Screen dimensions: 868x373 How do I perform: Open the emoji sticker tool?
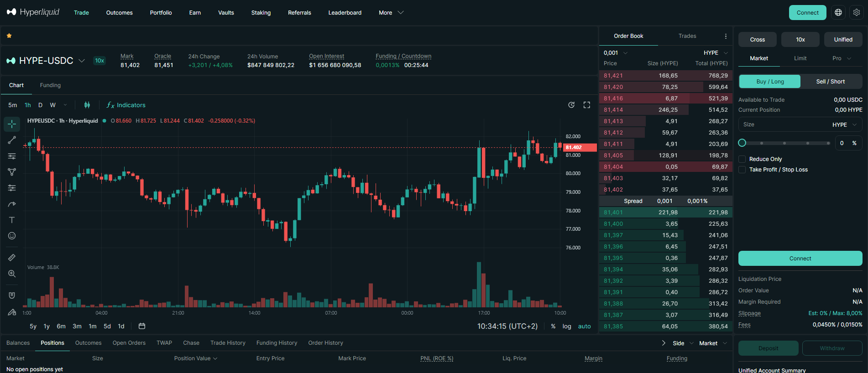click(x=12, y=236)
